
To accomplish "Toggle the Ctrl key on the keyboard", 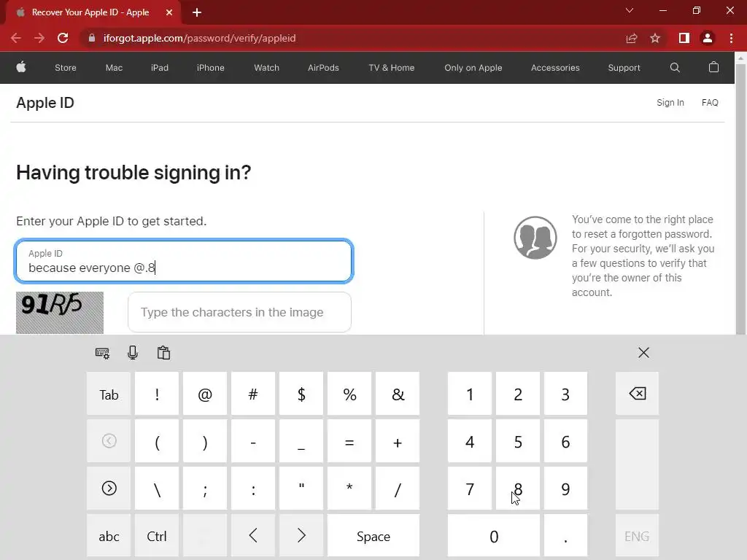I will click(157, 535).
